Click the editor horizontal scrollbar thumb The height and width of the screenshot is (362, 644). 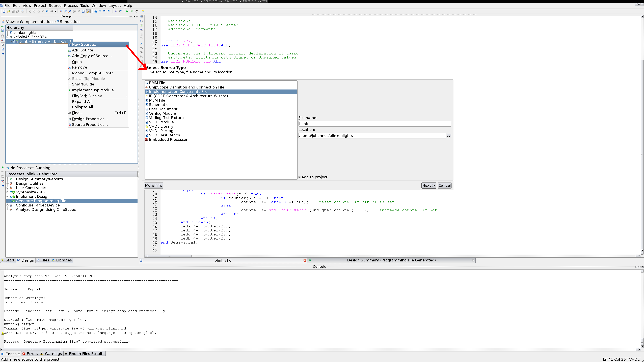click(169, 256)
